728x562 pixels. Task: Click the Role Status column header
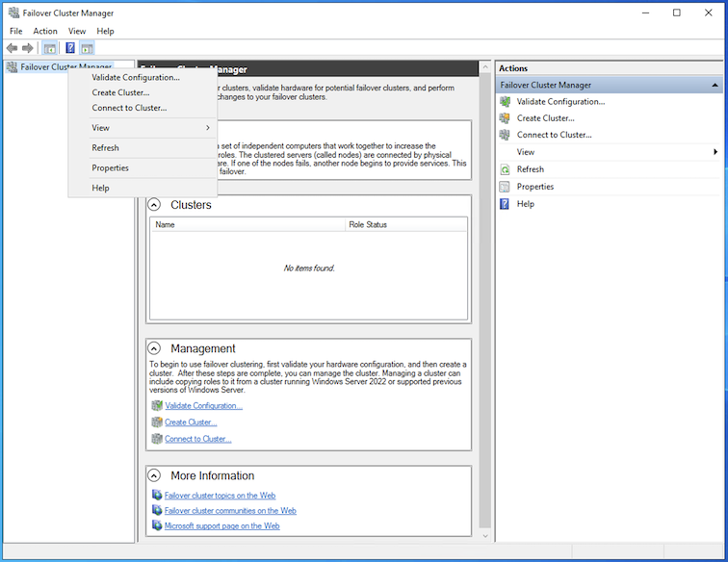(x=405, y=224)
